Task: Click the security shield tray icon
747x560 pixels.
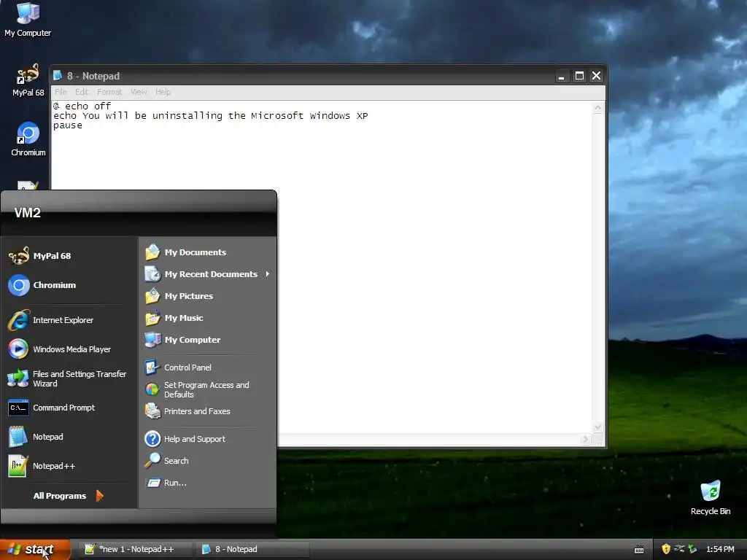Action: point(666,549)
